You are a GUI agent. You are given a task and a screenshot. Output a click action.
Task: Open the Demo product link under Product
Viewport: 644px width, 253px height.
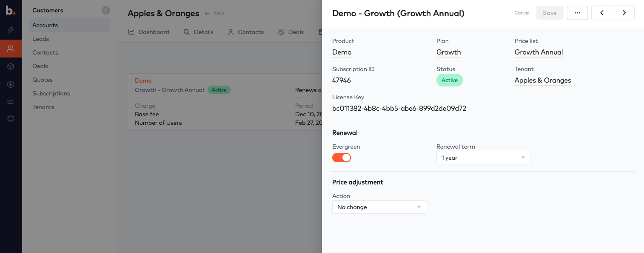pyautogui.click(x=342, y=52)
